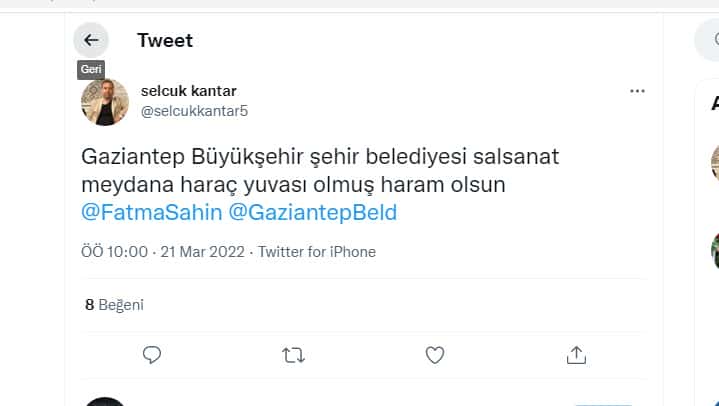Click the partially visible avatar below the tweet
The image size is (719, 406).
[x=104, y=402]
